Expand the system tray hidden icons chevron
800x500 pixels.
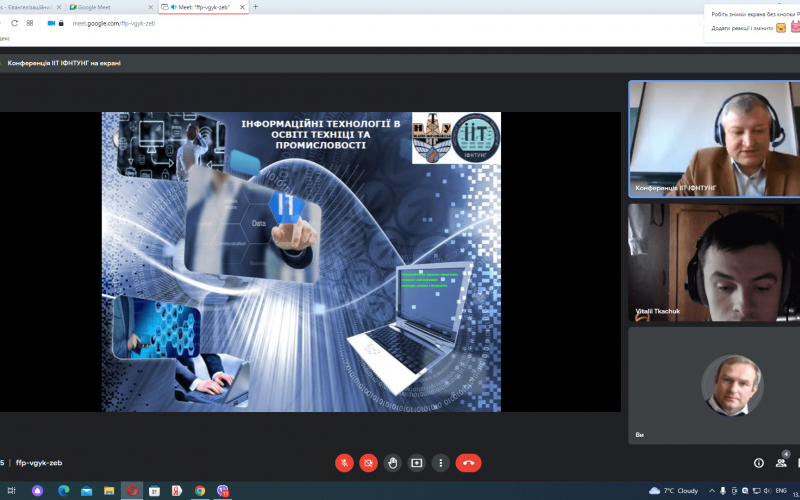click(712, 491)
